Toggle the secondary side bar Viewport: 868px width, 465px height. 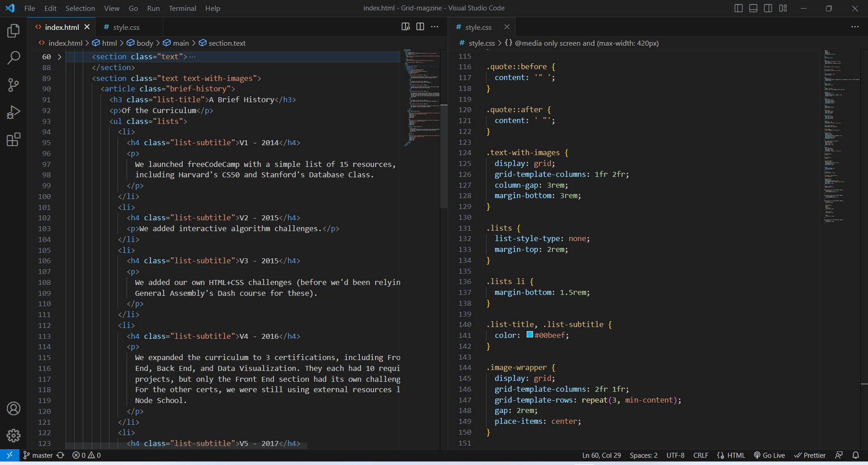coord(768,8)
